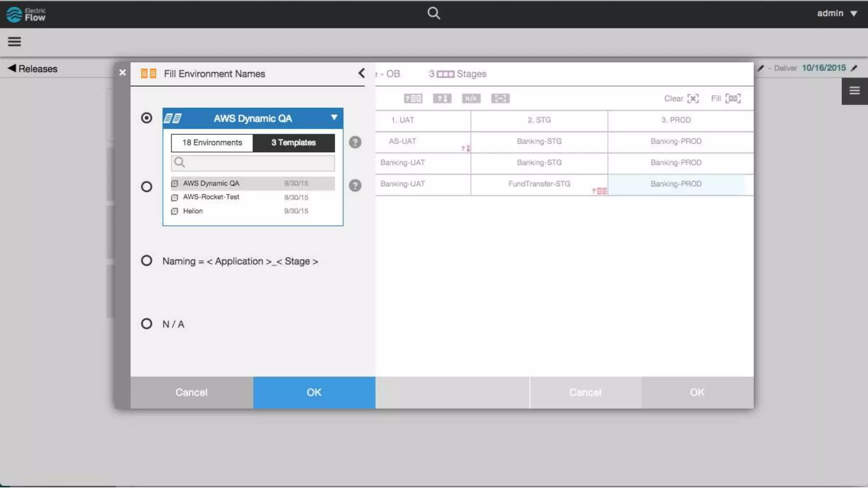Click the pencil icon after the deliver date
The image size is (868, 488).
click(x=854, y=68)
